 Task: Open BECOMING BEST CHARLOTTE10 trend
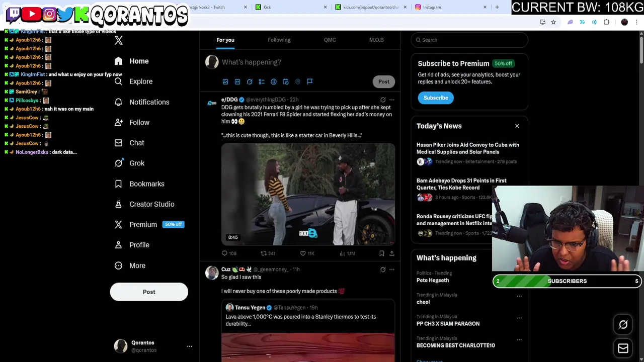tap(456, 345)
